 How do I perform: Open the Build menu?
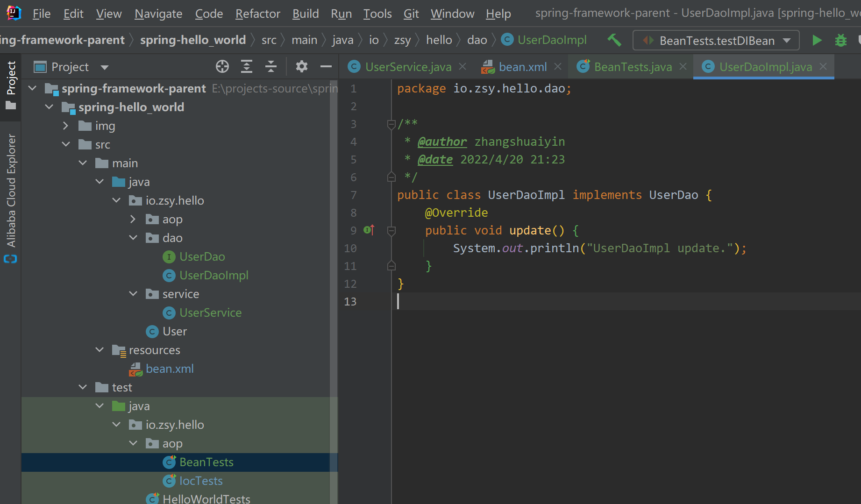click(x=306, y=14)
